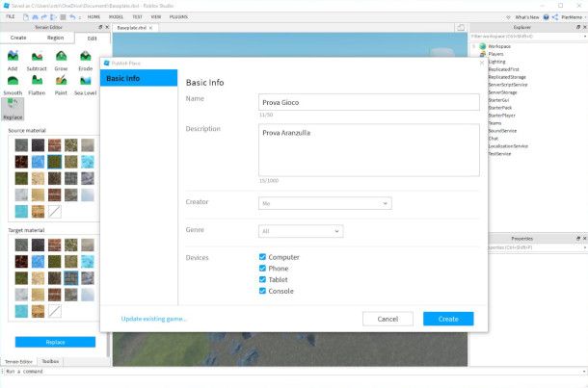588x388 pixels.
Task: Open the MODEL ribbon tab
Action: [x=116, y=17]
